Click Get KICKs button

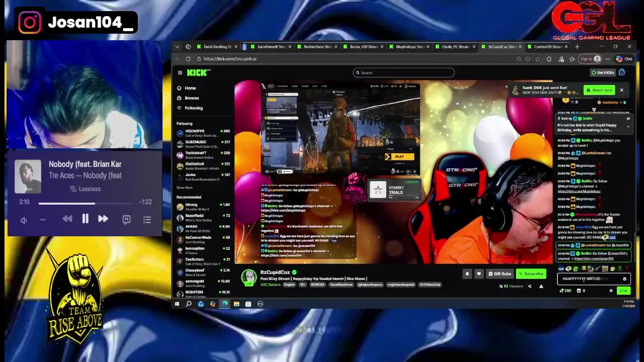click(x=603, y=72)
